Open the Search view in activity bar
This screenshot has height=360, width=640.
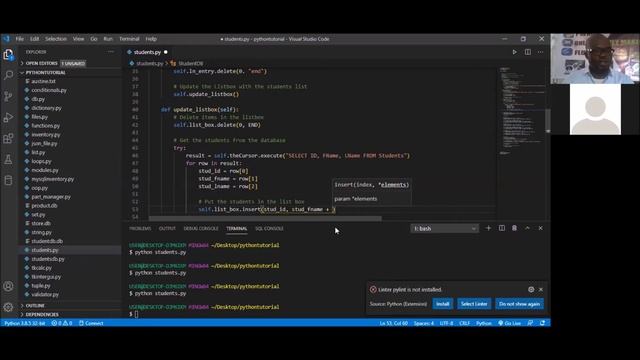click(8, 75)
